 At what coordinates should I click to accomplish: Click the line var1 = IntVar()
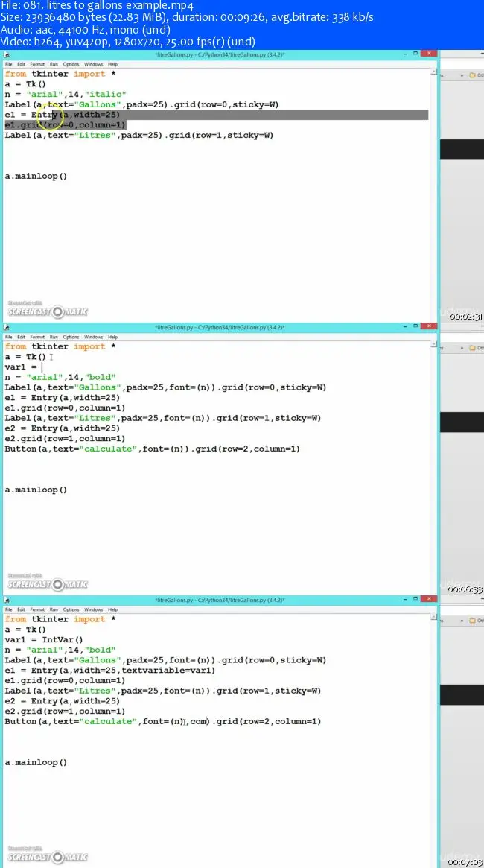click(44, 639)
